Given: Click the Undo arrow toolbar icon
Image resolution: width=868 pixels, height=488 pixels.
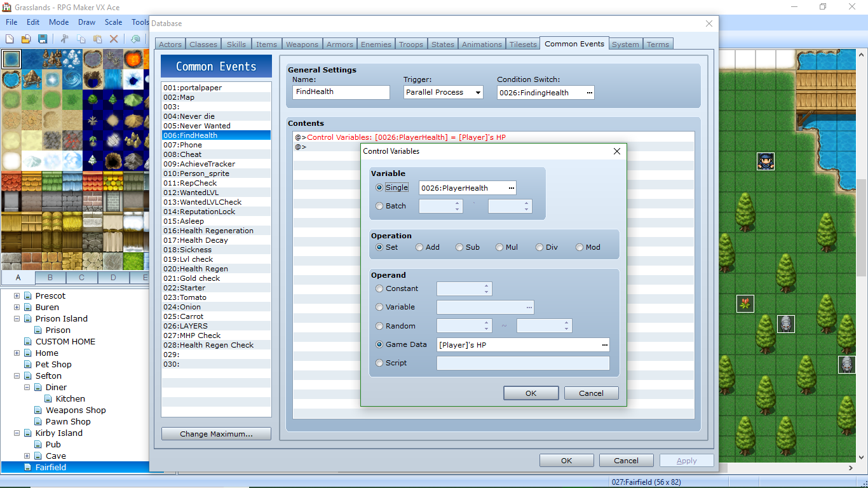Looking at the screenshot, I should [135, 39].
